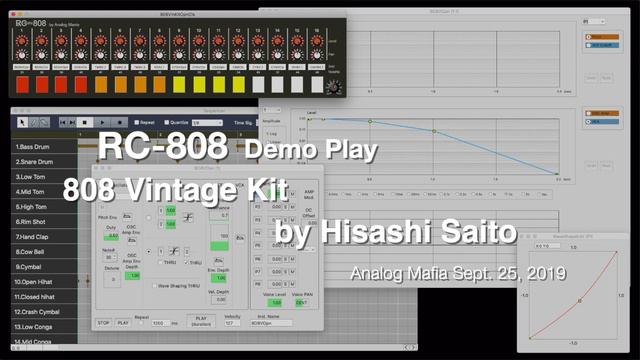Select the 13.Low Conga track row
This screenshot has width=640, height=360.
[44, 327]
